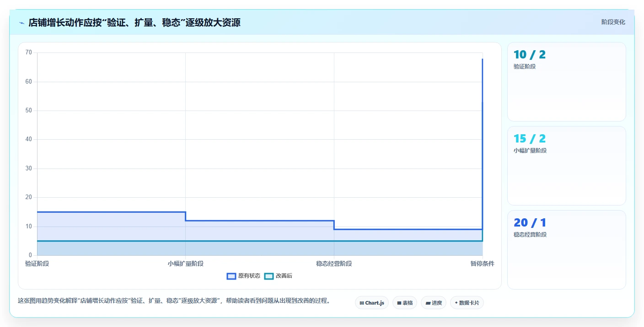Click the 验证阶段 caption in first card
This screenshot has height=327, width=644.
[x=525, y=67]
